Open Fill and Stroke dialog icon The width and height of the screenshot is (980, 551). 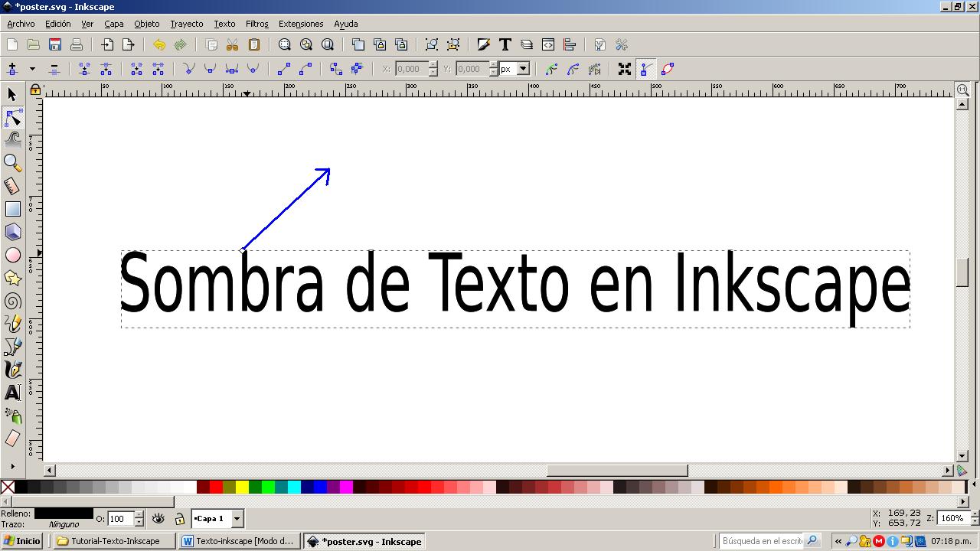click(484, 44)
